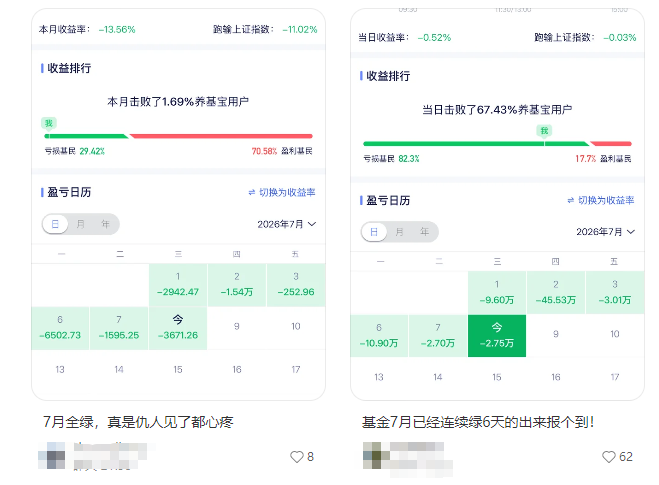Click 本月收益率 value -13.56%
The height and width of the screenshot is (485, 659).
117,29
